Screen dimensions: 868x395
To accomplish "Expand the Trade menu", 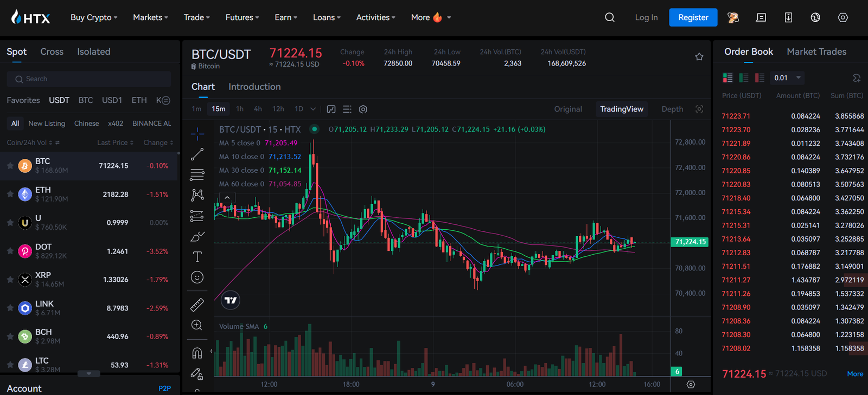I will click(196, 17).
